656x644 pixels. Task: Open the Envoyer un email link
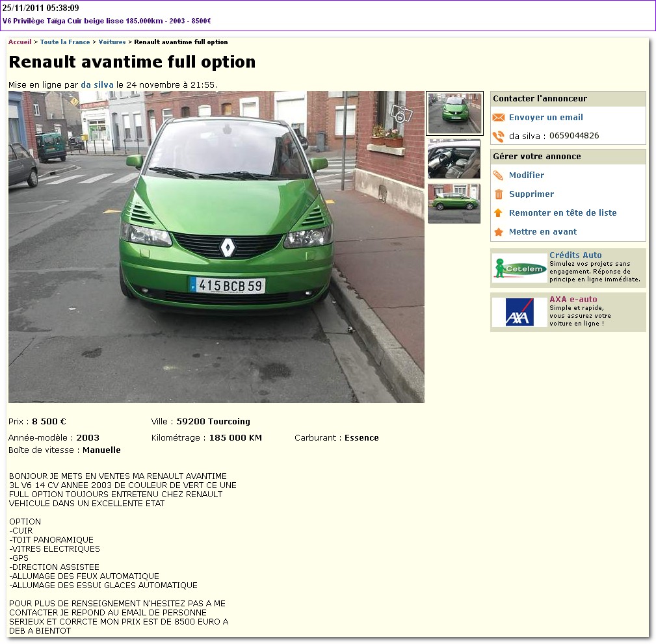point(545,118)
